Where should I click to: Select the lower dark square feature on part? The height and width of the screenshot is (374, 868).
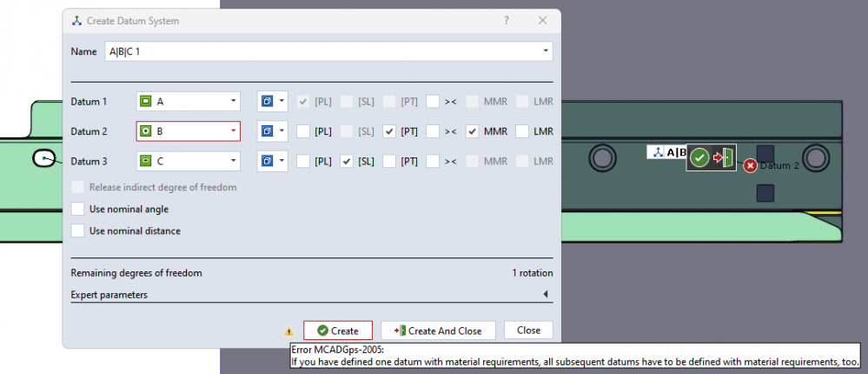pyautogui.click(x=765, y=193)
